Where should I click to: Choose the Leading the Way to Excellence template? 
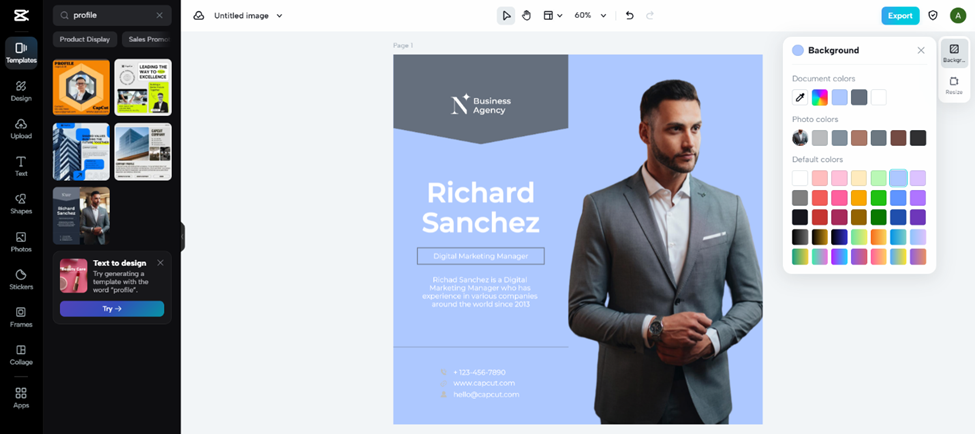click(x=143, y=88)
